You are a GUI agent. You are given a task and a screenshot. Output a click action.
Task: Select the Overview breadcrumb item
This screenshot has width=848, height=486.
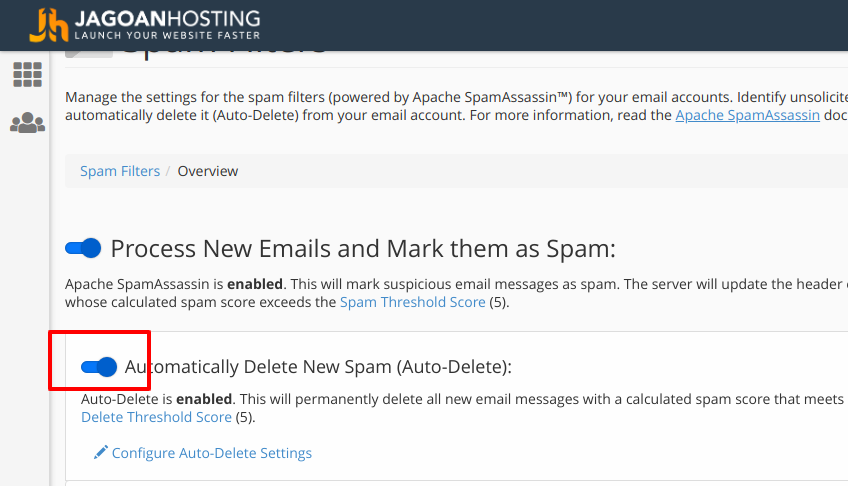pyautogui.click(x=208, y=171)
